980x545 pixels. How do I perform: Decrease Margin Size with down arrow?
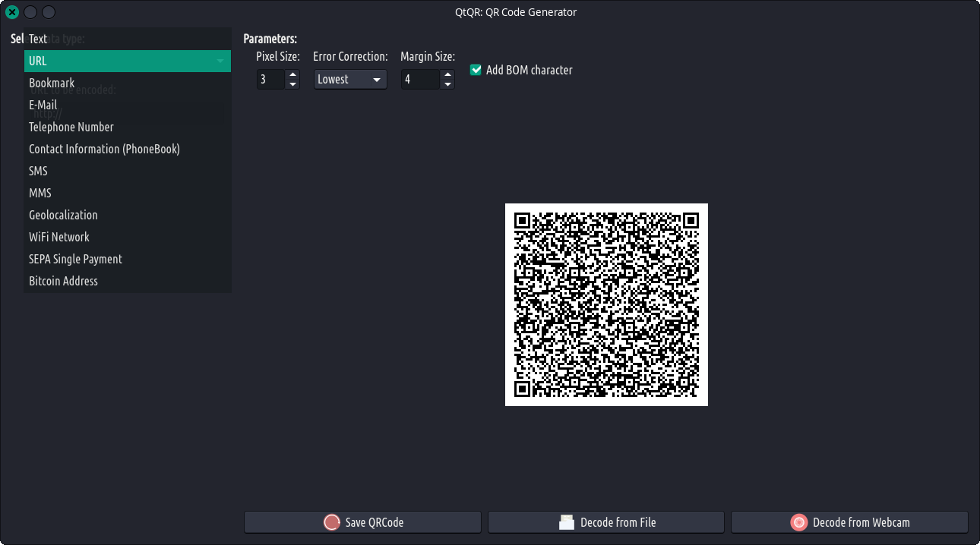(447, 84)
